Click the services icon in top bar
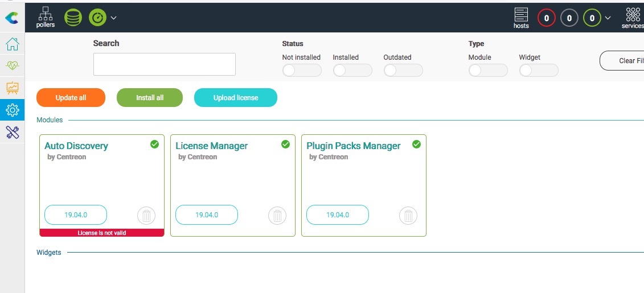This screenshot has height=293, width=644. click(633, 18)
